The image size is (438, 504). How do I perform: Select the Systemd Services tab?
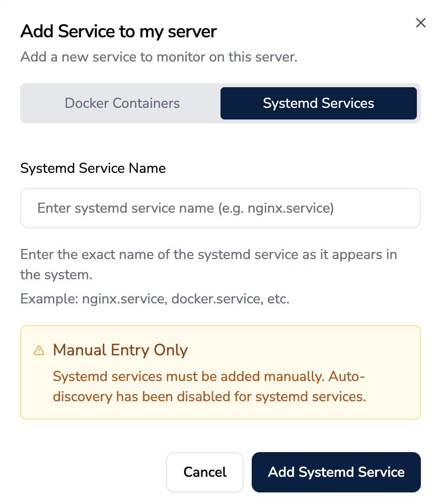point(318,103)
